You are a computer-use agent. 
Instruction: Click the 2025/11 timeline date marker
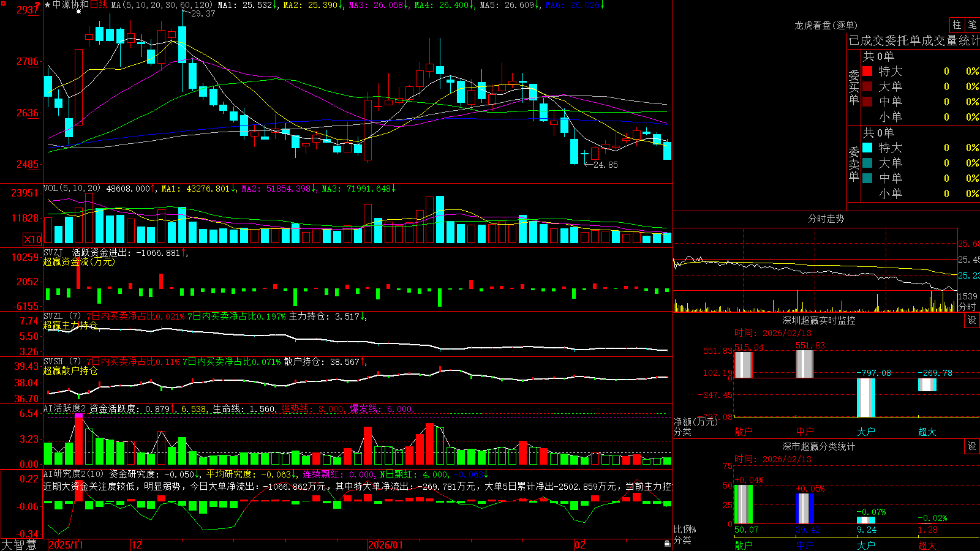(x=66, y=545)
